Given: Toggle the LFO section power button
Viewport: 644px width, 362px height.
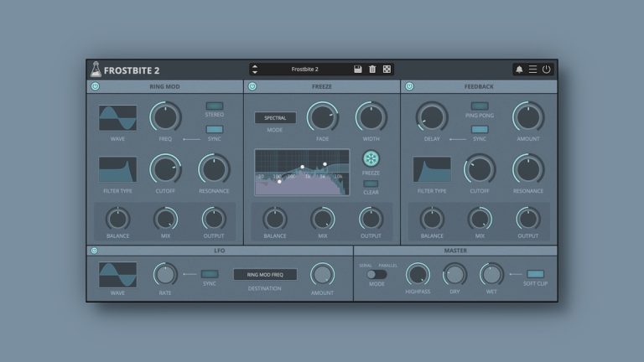Looking at the screenshot, I should [95, 251].
